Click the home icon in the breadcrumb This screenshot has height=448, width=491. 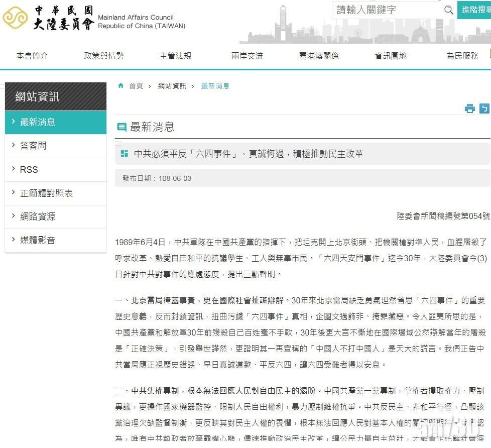point(120,85)
